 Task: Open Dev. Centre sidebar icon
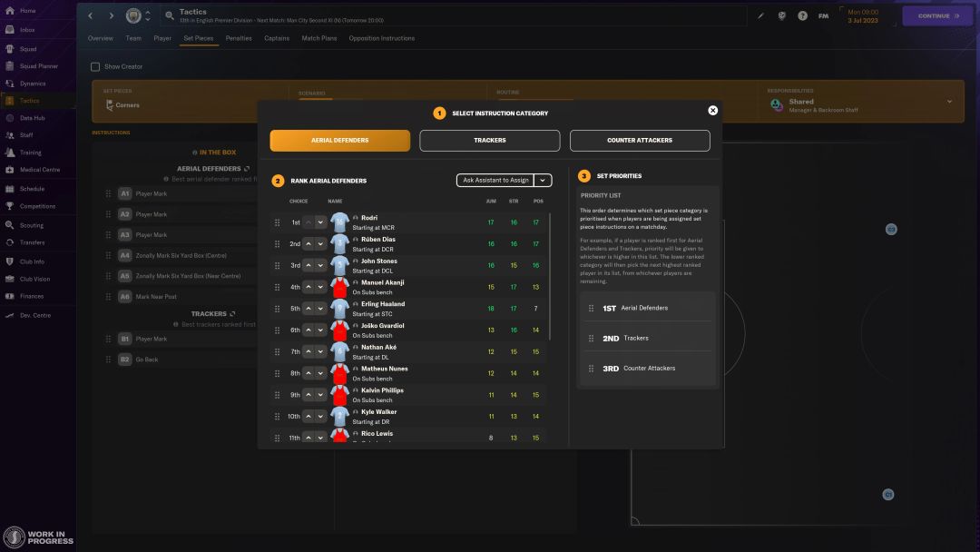point(10,315)
